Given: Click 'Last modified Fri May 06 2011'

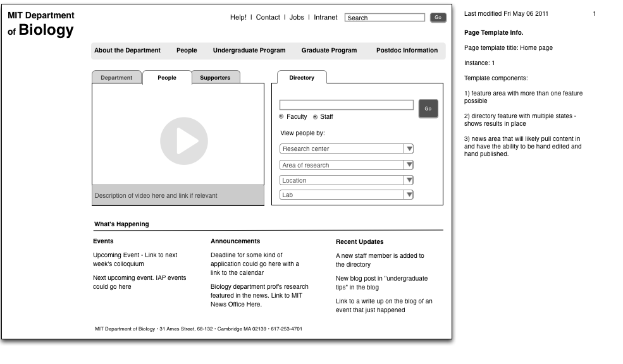Looking at the screenshot, I should click(506, 13).
